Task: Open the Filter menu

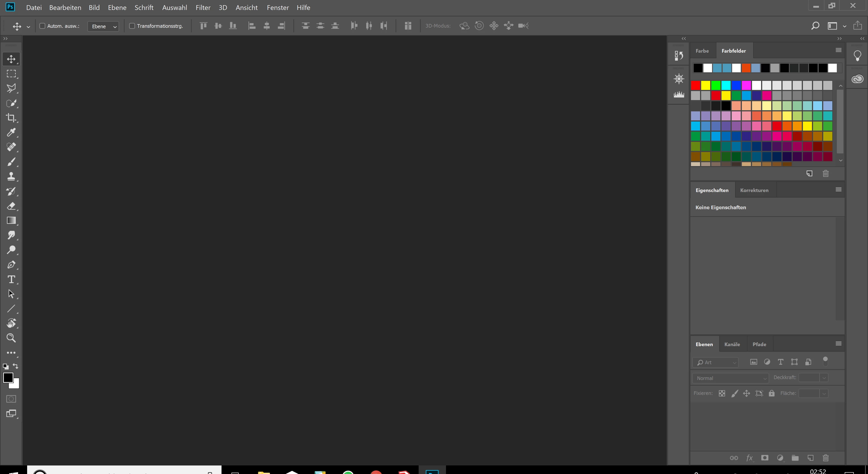Action: pyautogui.click(x=203, y=7)
